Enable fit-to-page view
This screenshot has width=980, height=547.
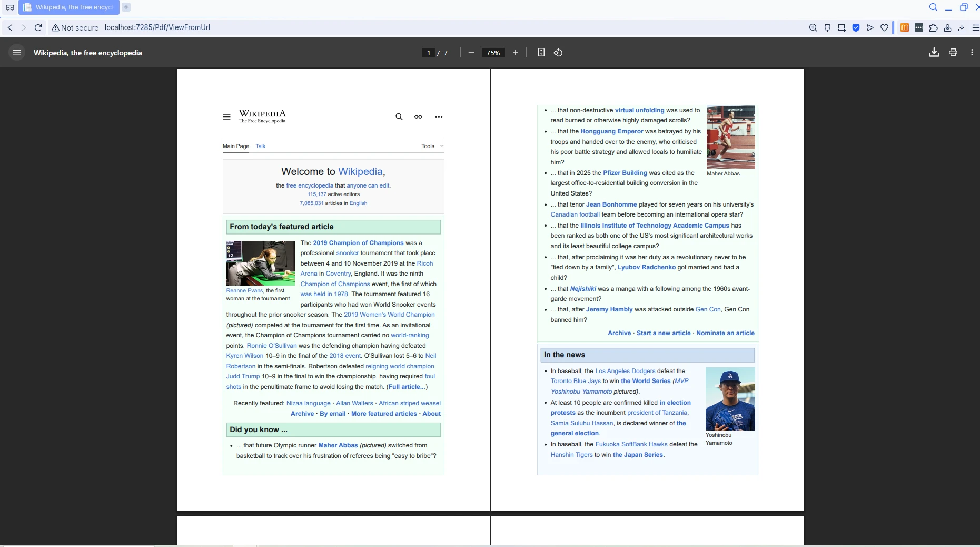coord(541,53)
